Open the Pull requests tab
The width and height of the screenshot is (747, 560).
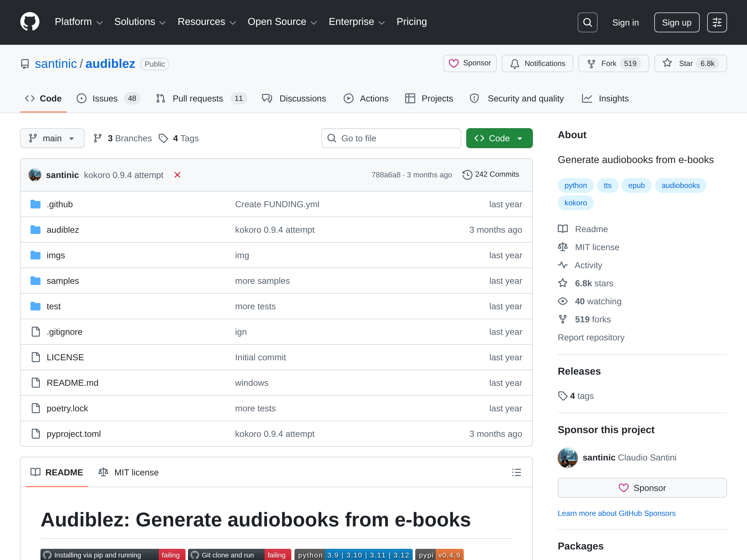[x=201, y=99]
